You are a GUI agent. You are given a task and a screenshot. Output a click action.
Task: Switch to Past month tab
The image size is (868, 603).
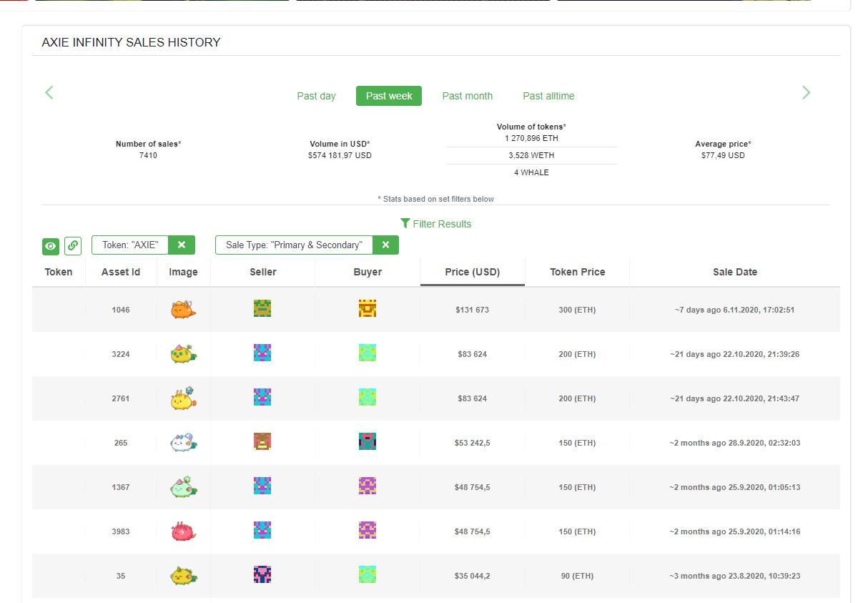tap(467, 96)
